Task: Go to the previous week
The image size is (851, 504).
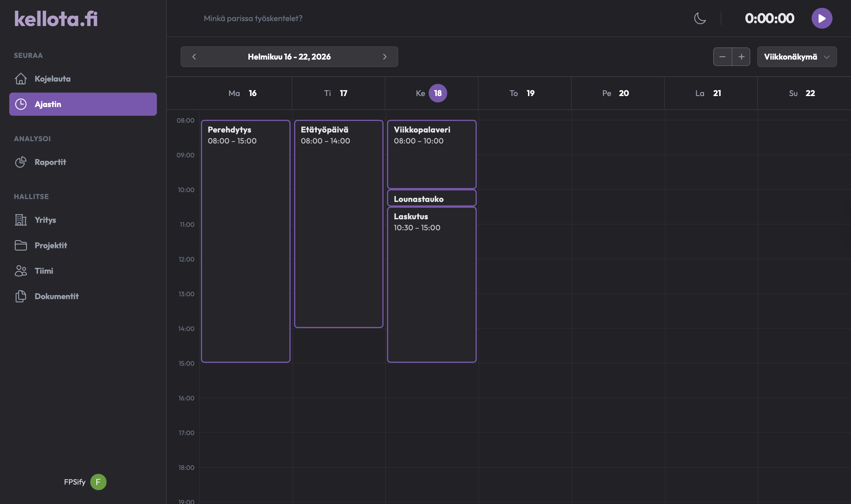Action: click(x=194, y=57)
